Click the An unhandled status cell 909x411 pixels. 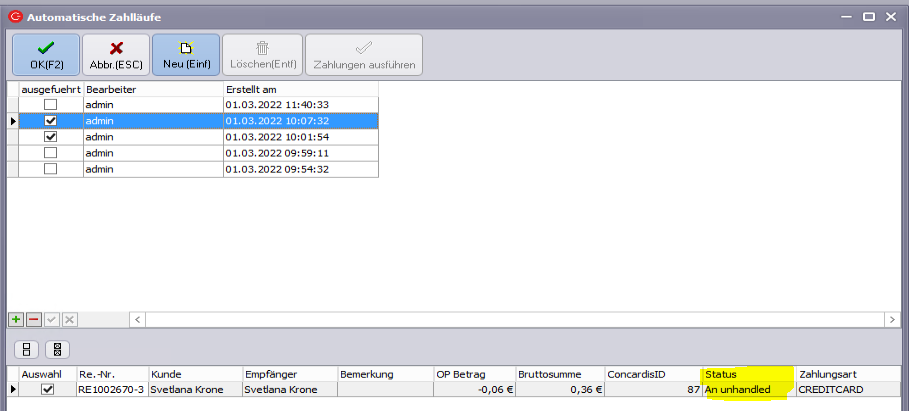tap(747, 390)
